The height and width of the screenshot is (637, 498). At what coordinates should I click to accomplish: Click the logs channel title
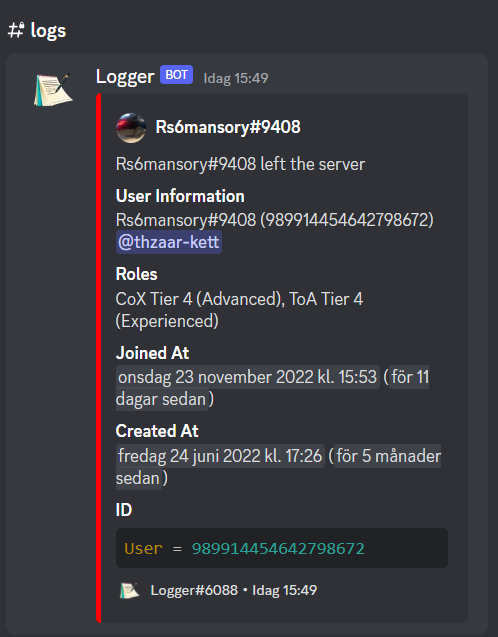coord(48,31)
